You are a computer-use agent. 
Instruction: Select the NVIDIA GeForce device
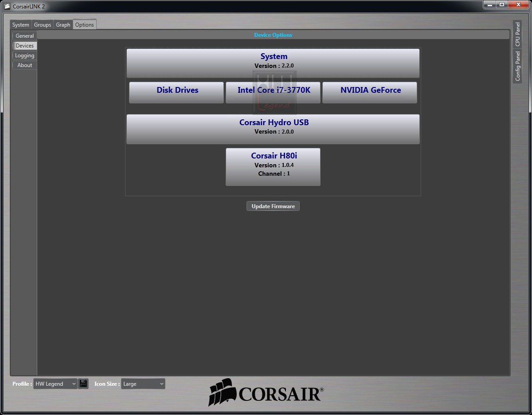point(370,92)
